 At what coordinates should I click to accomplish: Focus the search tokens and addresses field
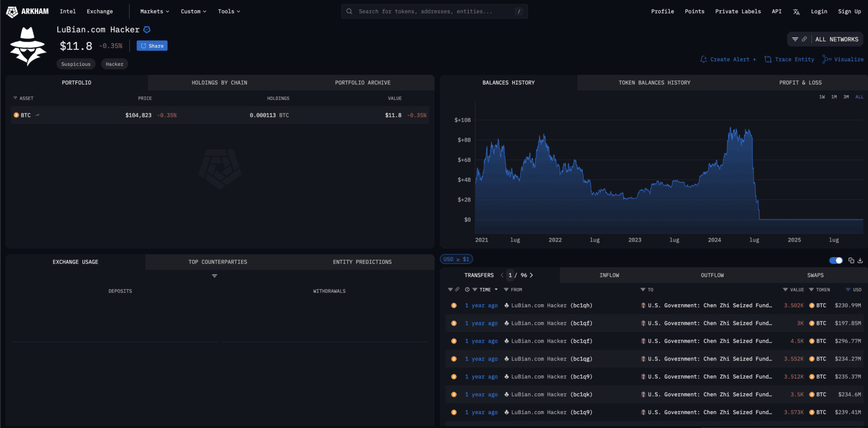click(434, 11)
